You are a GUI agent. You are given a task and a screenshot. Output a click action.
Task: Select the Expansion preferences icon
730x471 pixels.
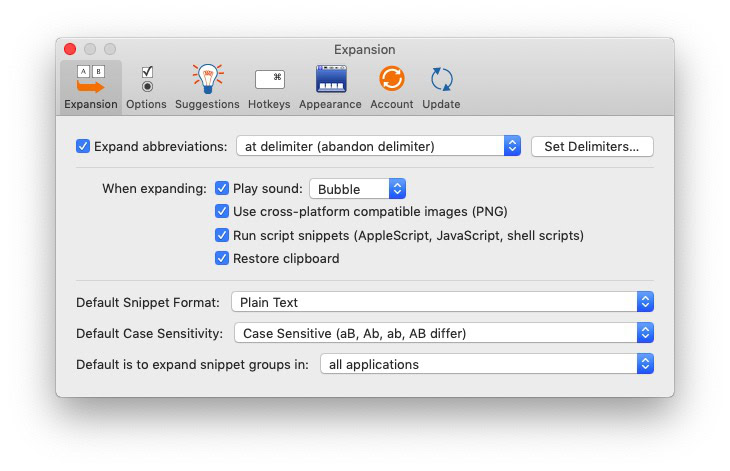pos(91,79)
